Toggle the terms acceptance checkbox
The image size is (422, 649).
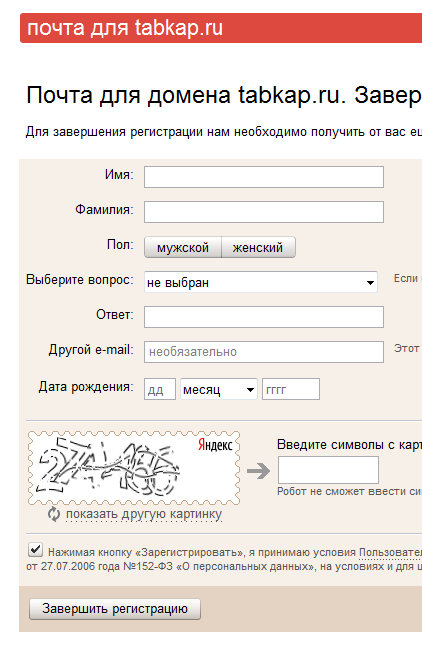36,550
